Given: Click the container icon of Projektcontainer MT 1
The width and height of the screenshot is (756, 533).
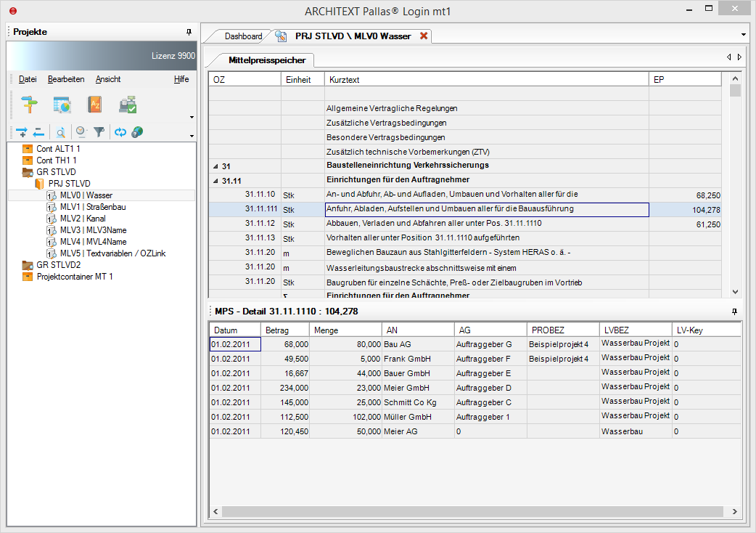Looking at the screenshot, I should 28,277.
